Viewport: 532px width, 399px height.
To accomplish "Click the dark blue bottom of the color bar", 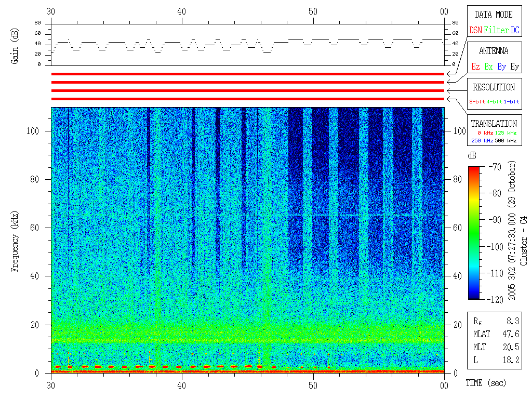I will pos(474,297).
